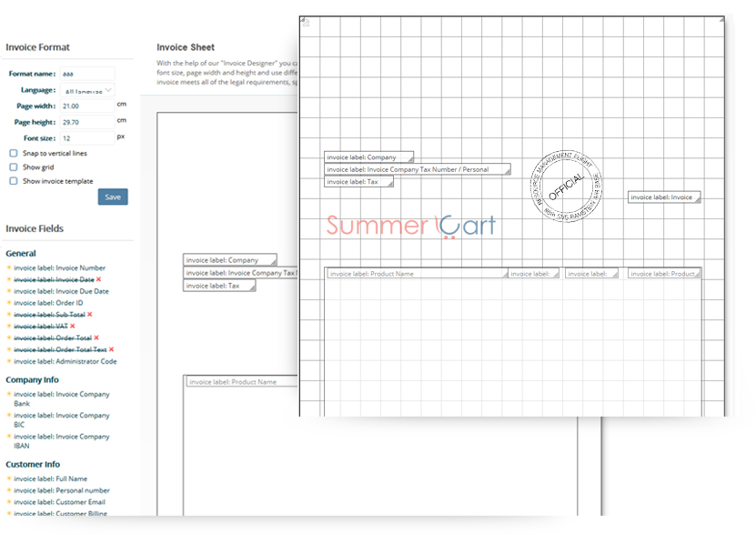756x535 pixels.
Task: Click the OFFICIAL round stamp image
Action: pyautogui.click(x=566, y=187)
